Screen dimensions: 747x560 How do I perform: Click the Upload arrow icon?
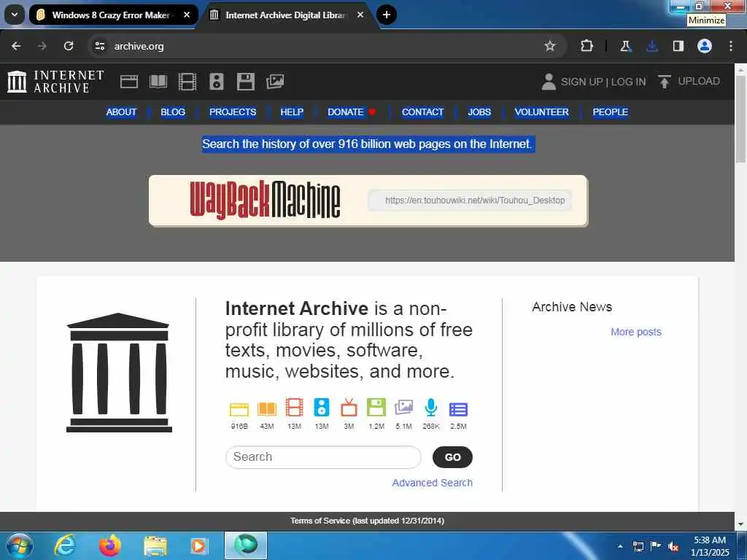coord(664,82)
